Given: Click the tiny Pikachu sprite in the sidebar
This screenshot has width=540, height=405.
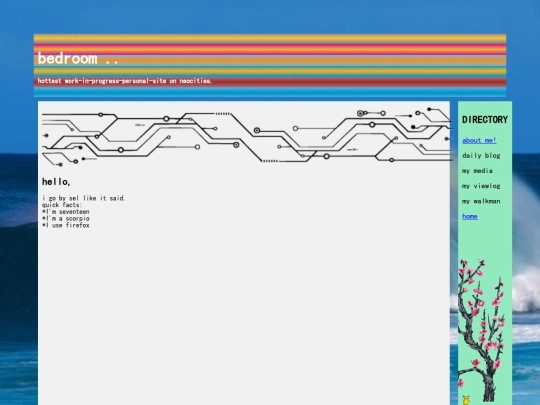Looking at the screenshot, I should point(466,400).
